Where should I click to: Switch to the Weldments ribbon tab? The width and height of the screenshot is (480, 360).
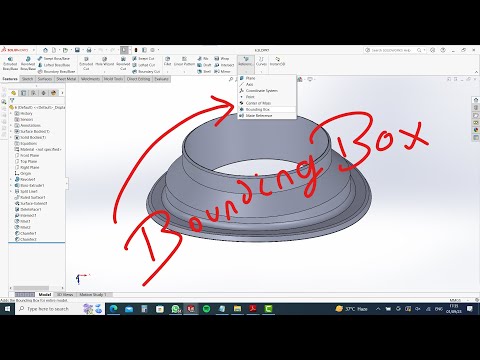point(90,79)
